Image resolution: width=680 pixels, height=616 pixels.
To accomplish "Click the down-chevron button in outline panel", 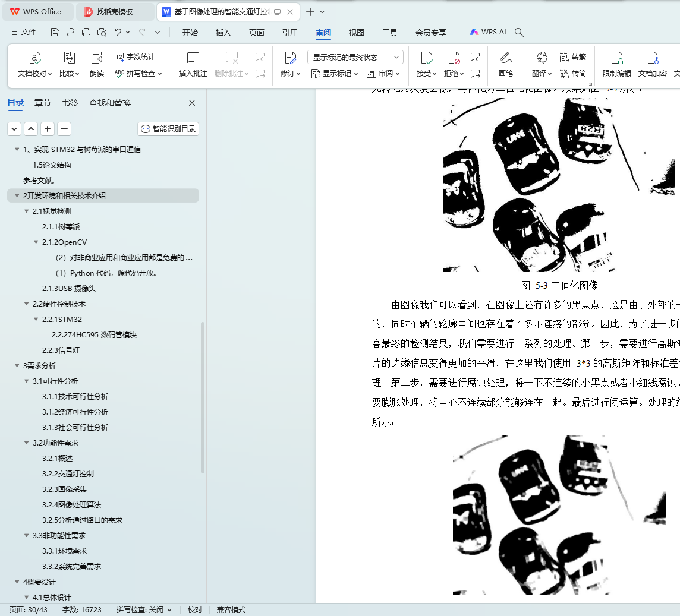I will tap(14, 129).
